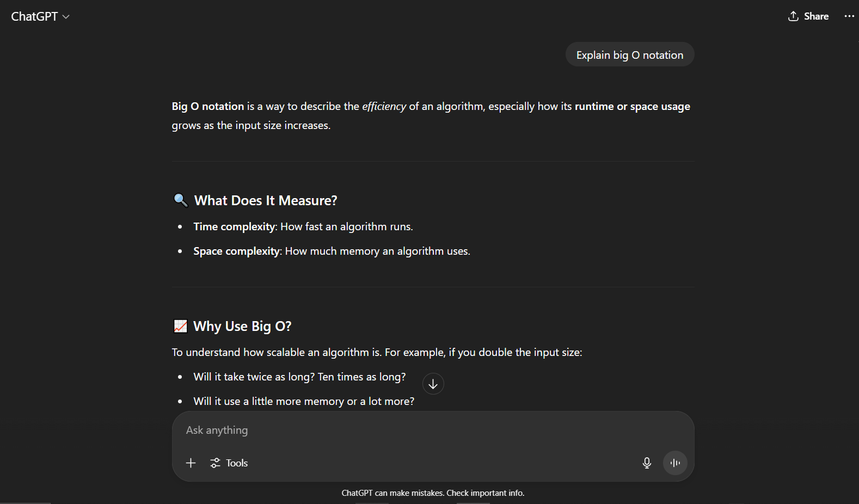
Task: Click the Ask anything input field
Action: click(x=433, y=431)
